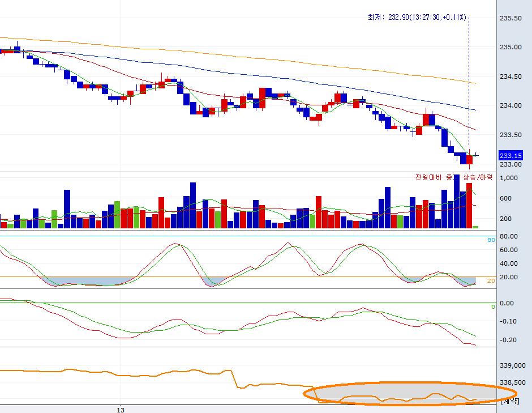Click the 13 time axis marker

(120, 408)
